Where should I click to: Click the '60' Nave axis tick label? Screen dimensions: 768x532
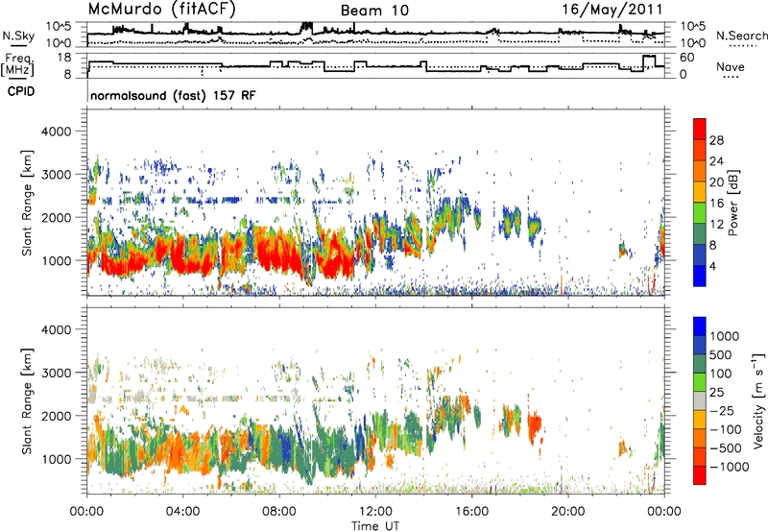[687, 58]
